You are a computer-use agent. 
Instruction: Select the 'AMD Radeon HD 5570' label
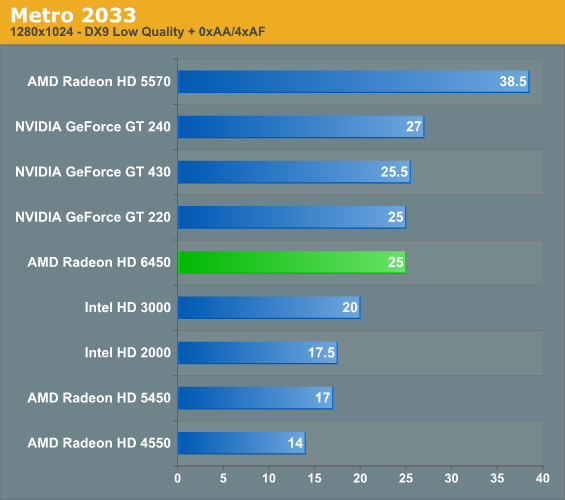99,81
